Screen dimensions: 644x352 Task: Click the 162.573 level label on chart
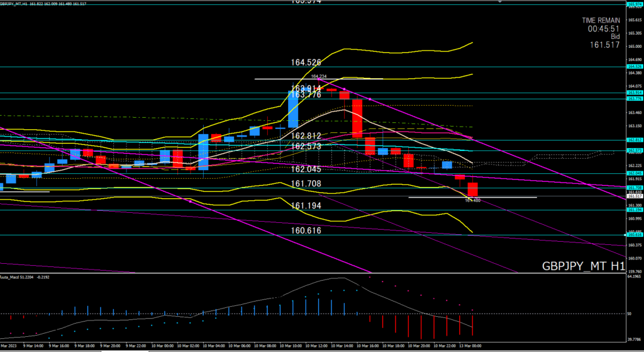tap(306, 146)
